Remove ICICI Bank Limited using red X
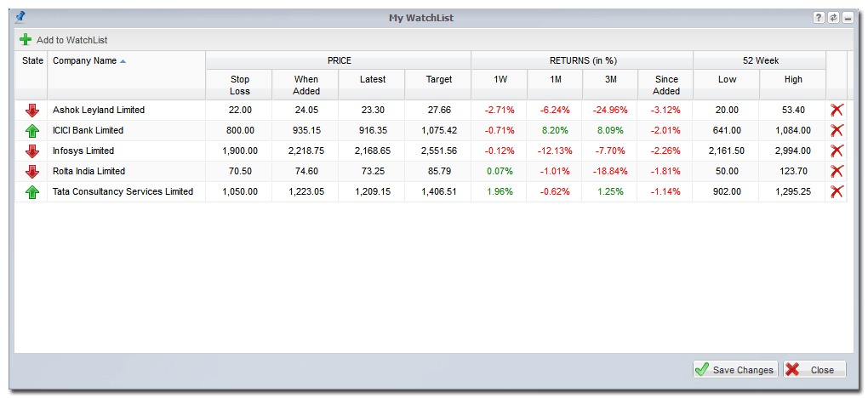 coord(837,130)
